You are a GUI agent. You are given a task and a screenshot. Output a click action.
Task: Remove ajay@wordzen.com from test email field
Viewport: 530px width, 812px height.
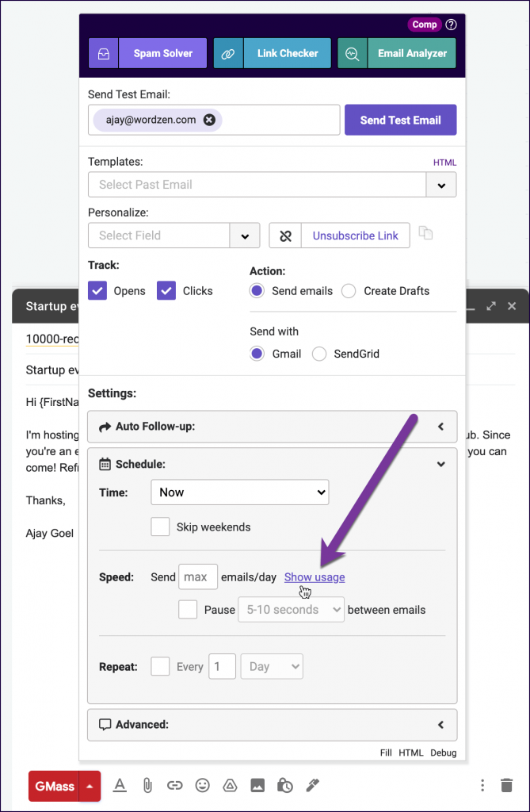click(x=209, y=120)
